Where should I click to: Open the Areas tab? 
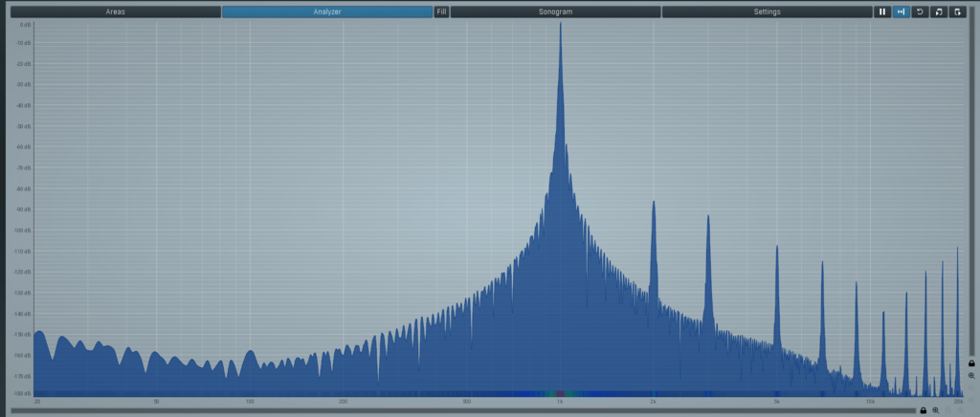point(116,11)
